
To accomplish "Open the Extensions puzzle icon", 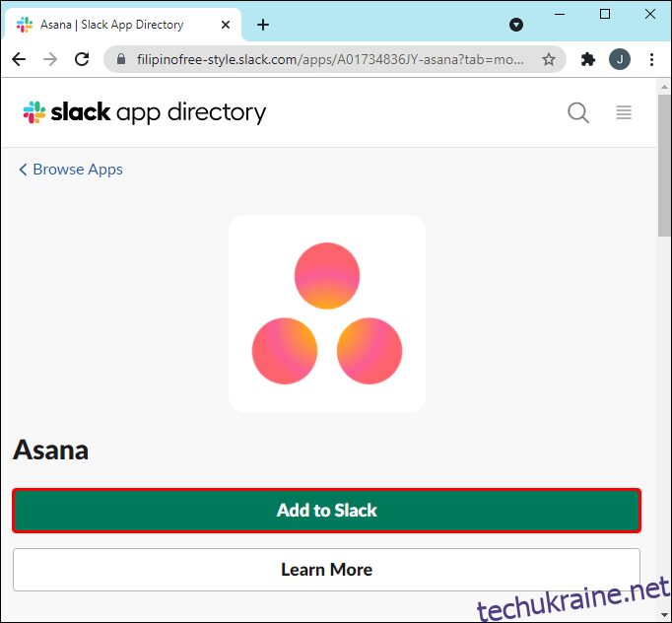I will click(588, 59).
